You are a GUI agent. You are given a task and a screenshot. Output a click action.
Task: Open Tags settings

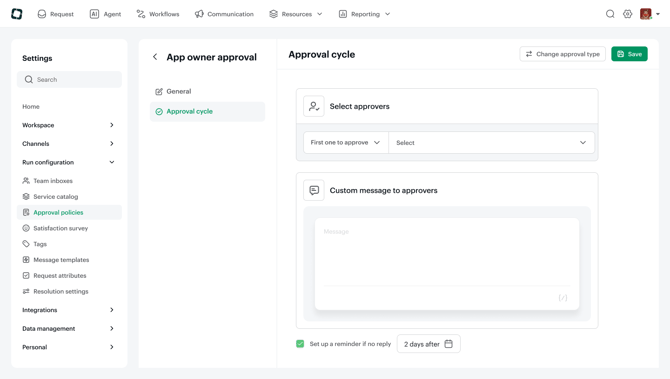point(40,244)
